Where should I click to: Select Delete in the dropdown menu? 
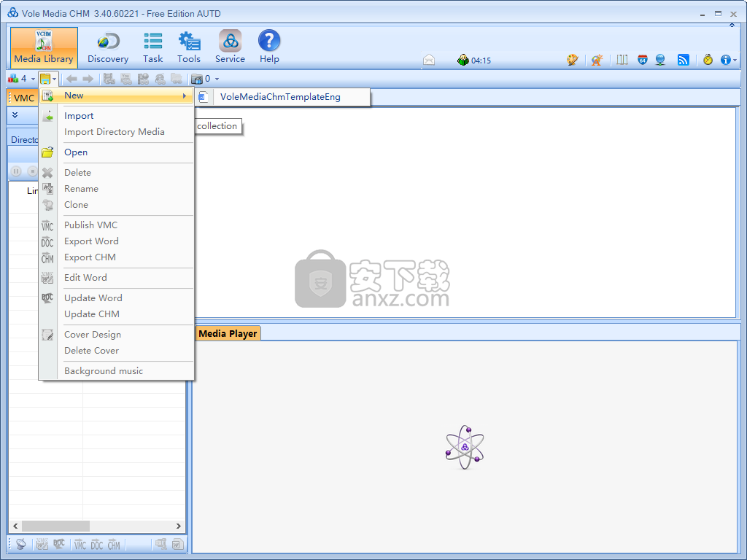point(116,172)
